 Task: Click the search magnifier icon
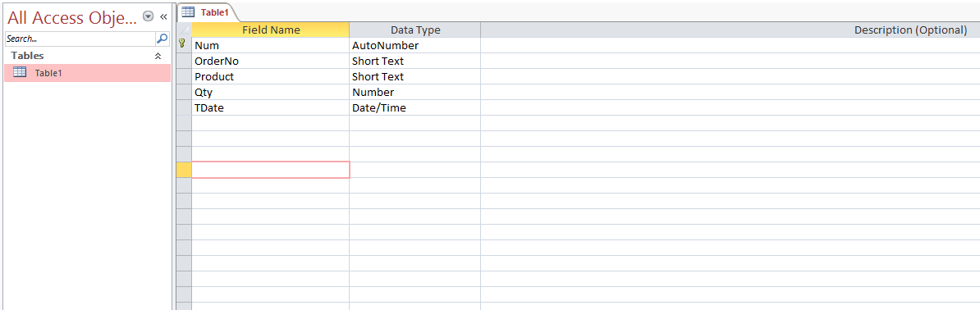coord(163,38)
